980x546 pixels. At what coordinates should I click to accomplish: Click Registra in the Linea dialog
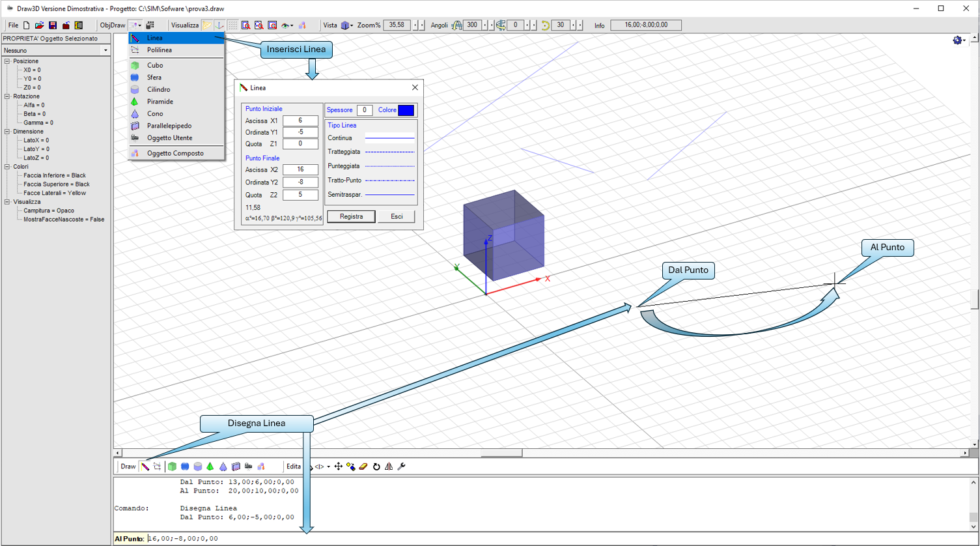point(351,216)
